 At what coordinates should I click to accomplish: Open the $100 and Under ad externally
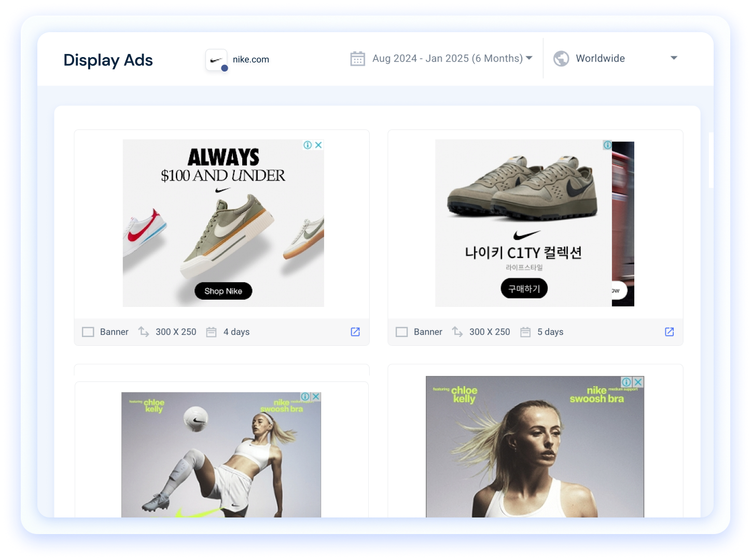(355, 332)
